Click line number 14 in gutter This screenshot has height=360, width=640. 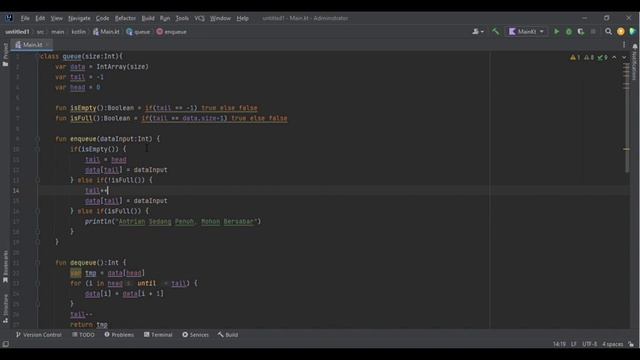(16, 190)
